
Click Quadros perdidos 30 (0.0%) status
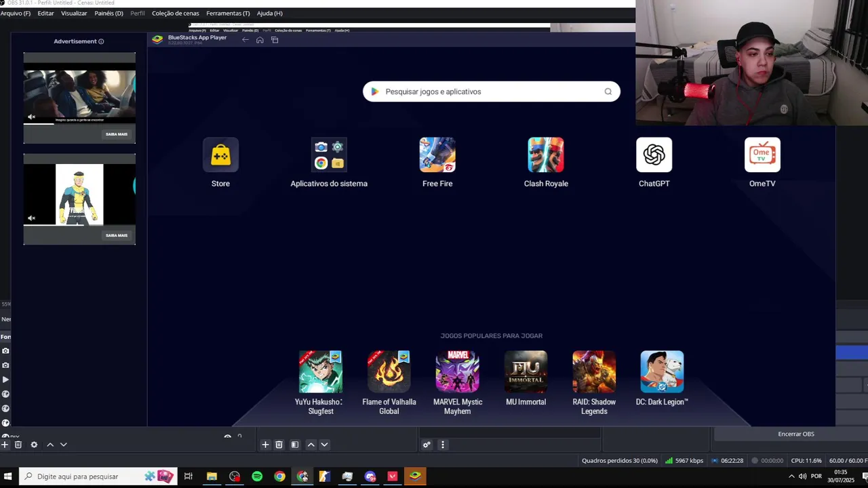pos(620,461)
